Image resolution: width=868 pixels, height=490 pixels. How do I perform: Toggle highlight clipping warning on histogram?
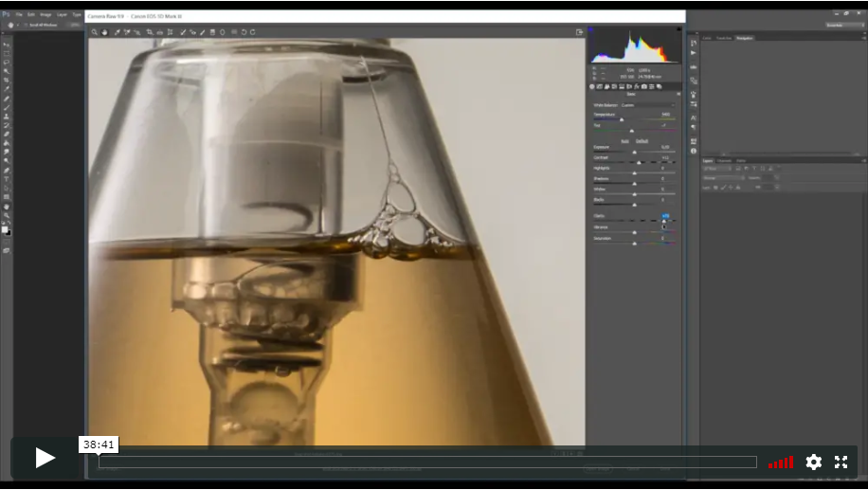pos(678,28)
